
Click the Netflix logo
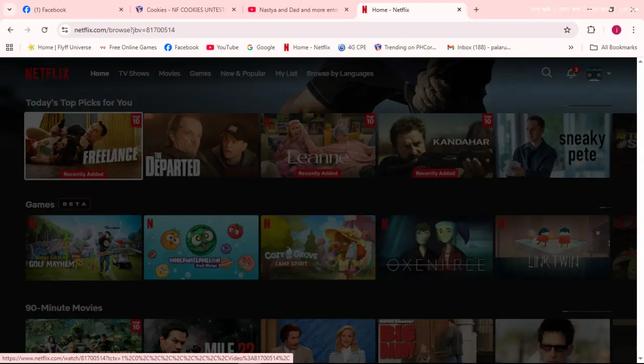pos(47,74)
